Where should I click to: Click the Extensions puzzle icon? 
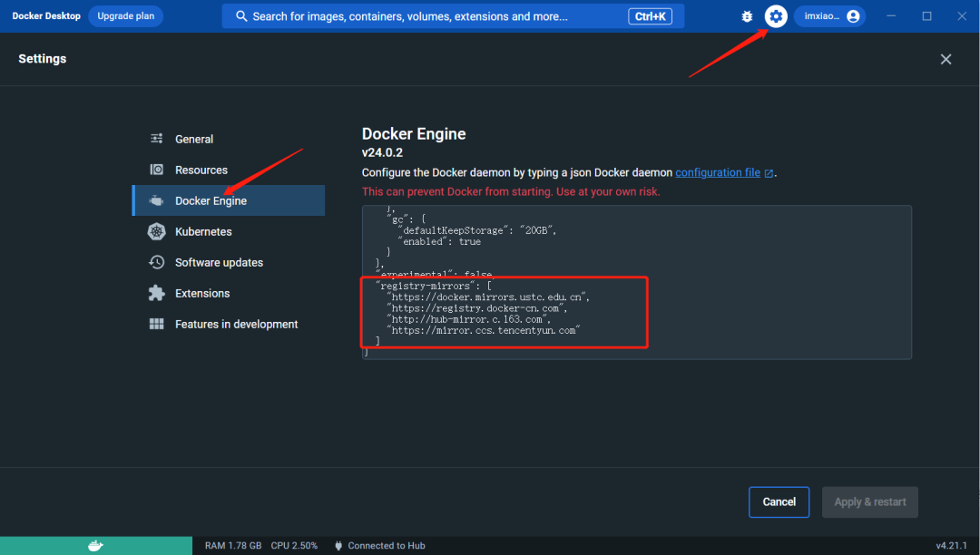tap(156, 293)
